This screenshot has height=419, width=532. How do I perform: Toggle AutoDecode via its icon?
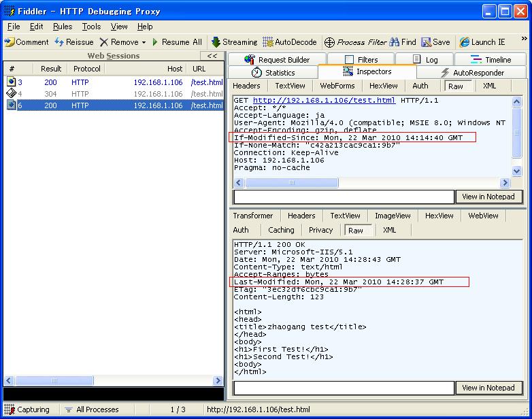268,42
